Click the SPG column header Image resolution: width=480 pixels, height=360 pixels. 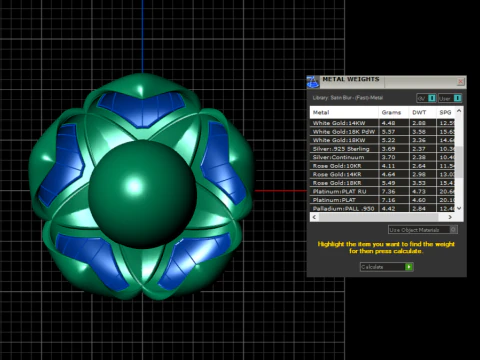pos(445,113)
